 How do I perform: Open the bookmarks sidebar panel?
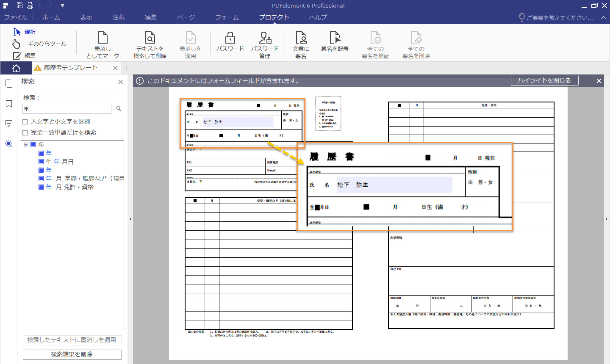(x=8, y=104)
